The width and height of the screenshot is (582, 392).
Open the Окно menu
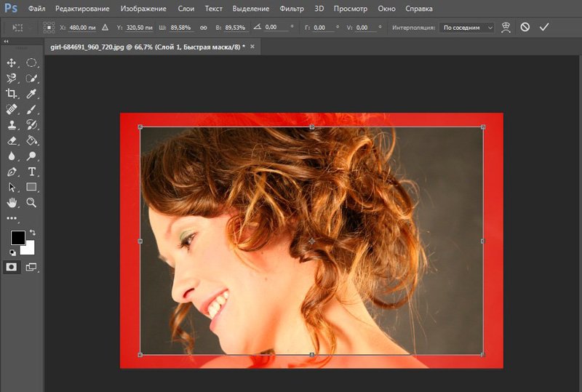click(386, 9)
